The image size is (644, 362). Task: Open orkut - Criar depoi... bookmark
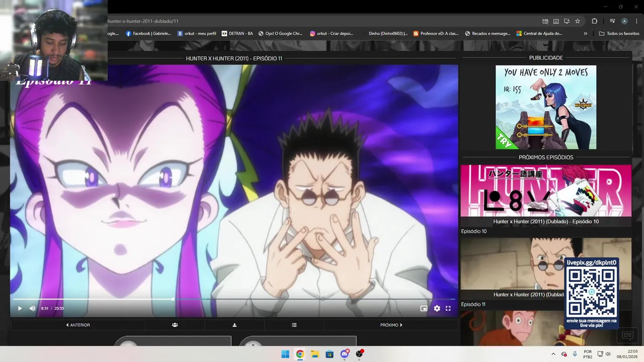pos(332,34)
